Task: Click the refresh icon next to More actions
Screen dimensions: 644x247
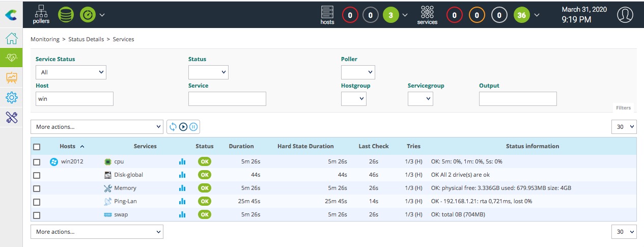Action: pos(173,127)
